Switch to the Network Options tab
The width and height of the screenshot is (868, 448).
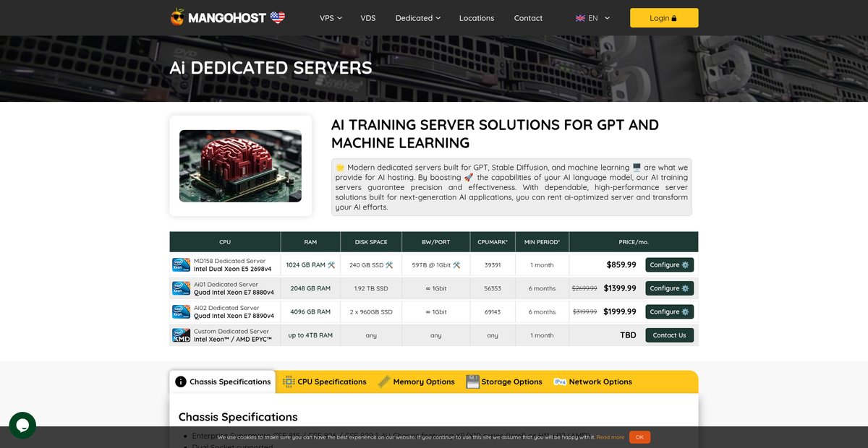click(x=592, y=382)
